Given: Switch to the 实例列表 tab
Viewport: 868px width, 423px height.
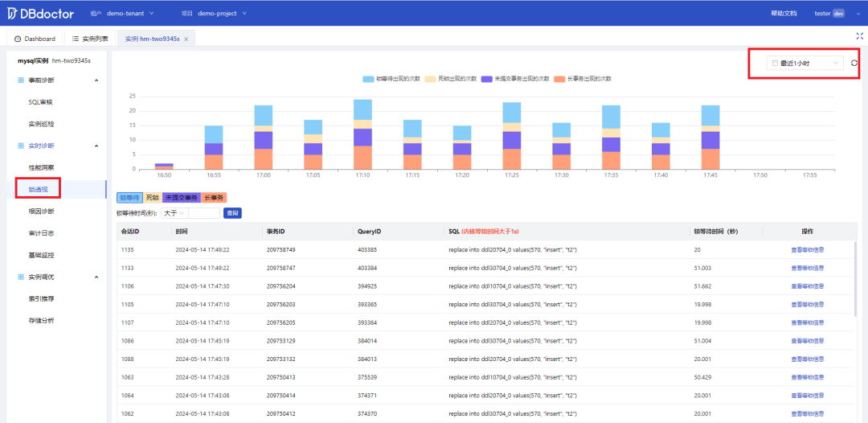Looking at the screenshot, I should (91, 39).
